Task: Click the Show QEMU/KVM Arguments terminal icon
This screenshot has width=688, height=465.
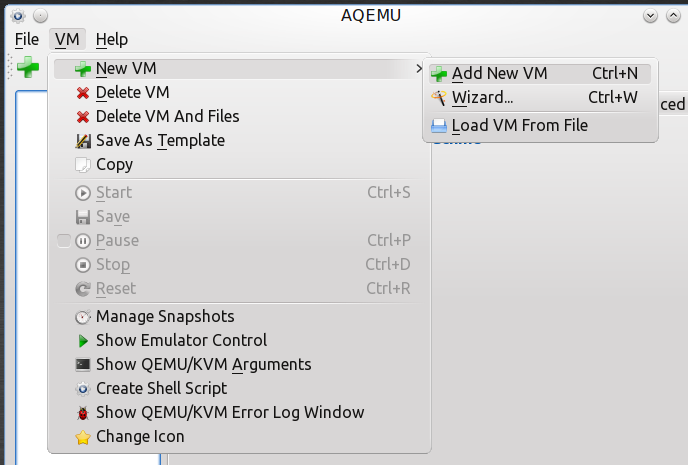Action: [x=82, y=365]
